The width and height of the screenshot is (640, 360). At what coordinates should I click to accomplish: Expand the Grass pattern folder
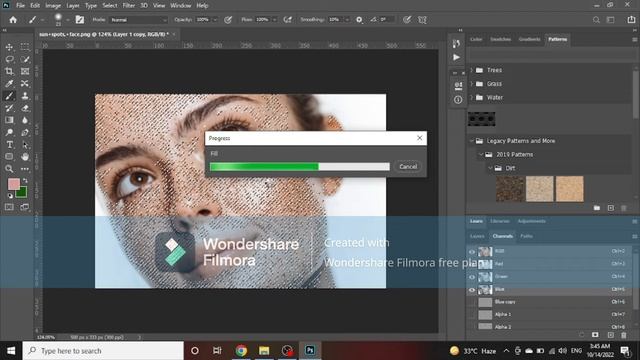click(x=471, y=84)
